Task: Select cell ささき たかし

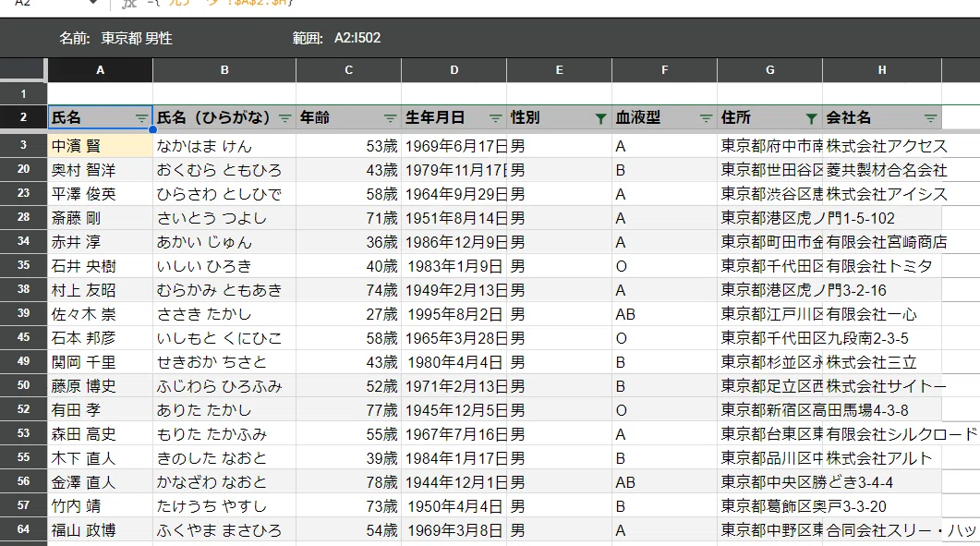Action: click(224, 314)
